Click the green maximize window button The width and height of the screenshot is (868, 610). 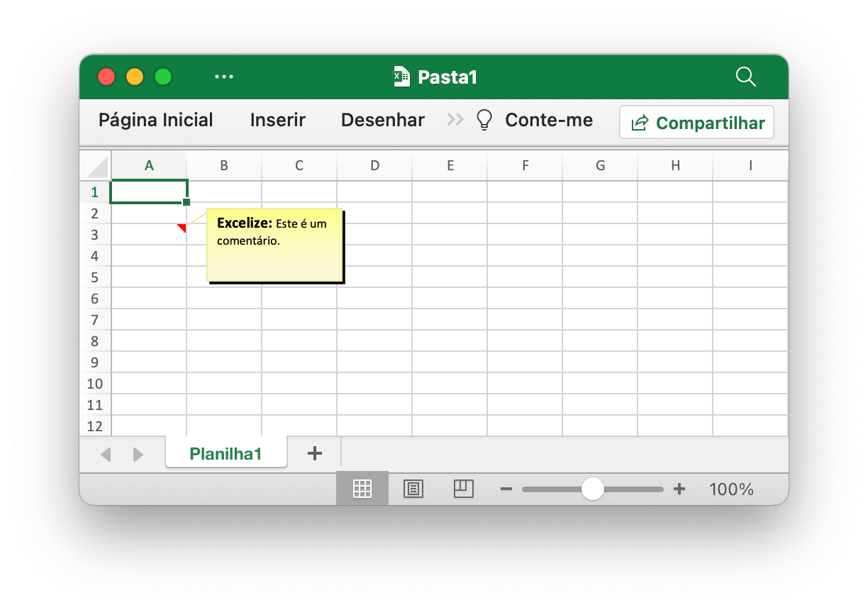pos(163,77)
